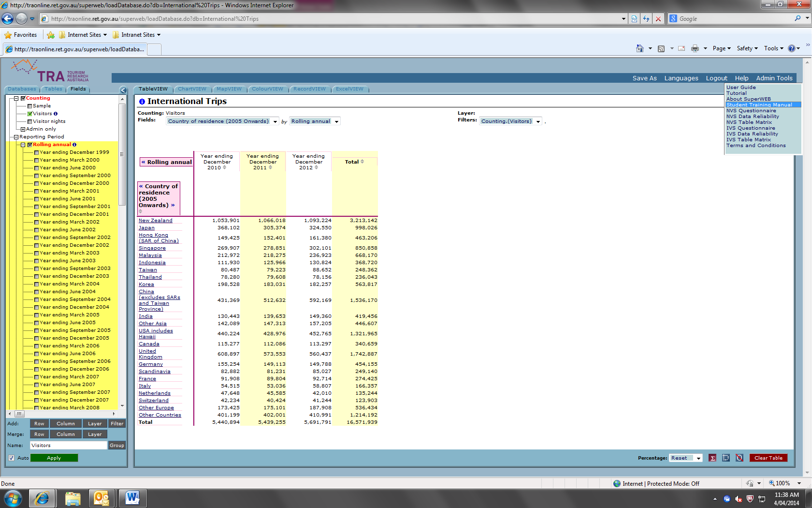Viewport: 812px width, 508px height.
Task: Uncheck the Visitors checkbox
Action: (x=30, y=114)
